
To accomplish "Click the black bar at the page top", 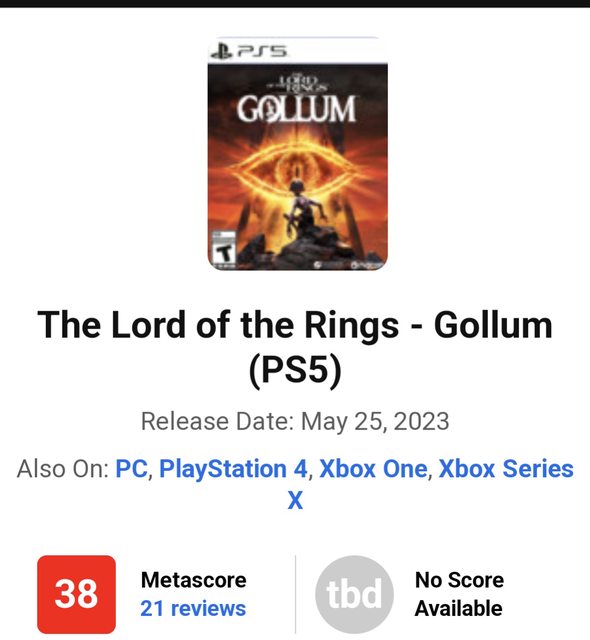I will point(295,3).
